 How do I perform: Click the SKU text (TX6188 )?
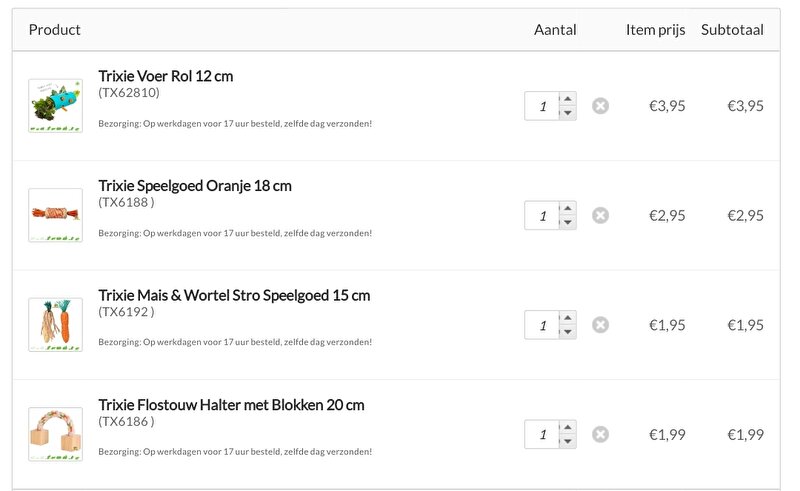(x=127, y=202)
